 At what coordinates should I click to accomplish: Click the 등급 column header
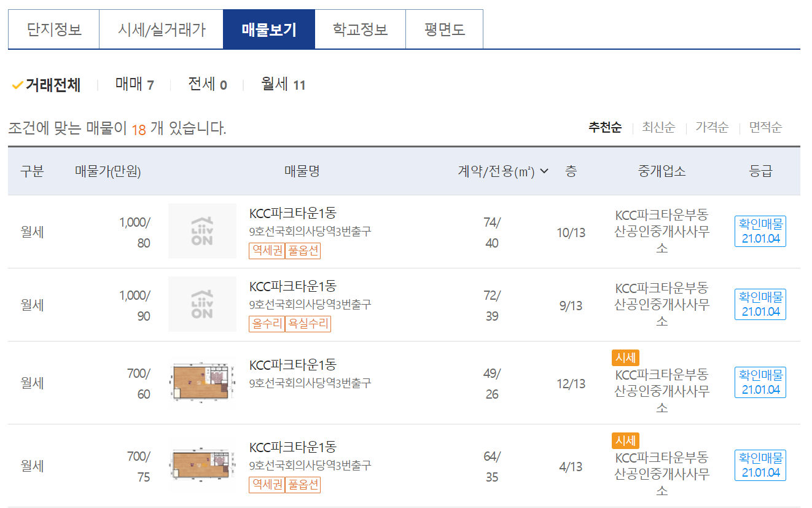(x=760, y=171)
